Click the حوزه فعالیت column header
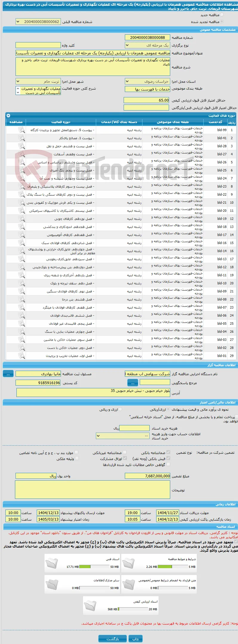238x644 pixels. 61,122
